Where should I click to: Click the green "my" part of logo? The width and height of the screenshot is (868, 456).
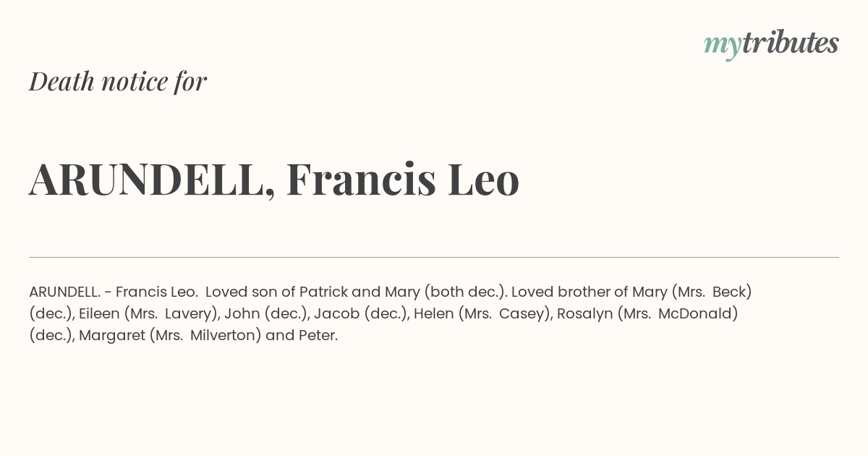(723, 47)
